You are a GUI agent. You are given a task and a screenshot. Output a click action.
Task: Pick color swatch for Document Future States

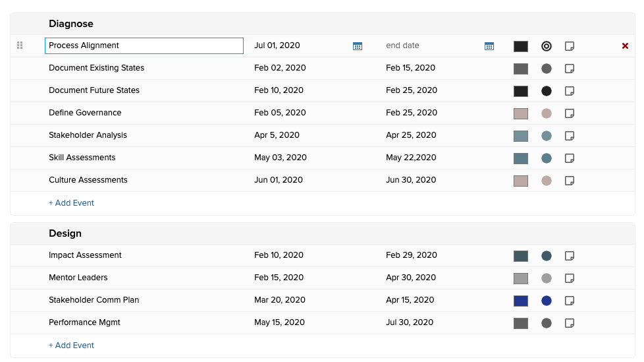click(521, 91)
